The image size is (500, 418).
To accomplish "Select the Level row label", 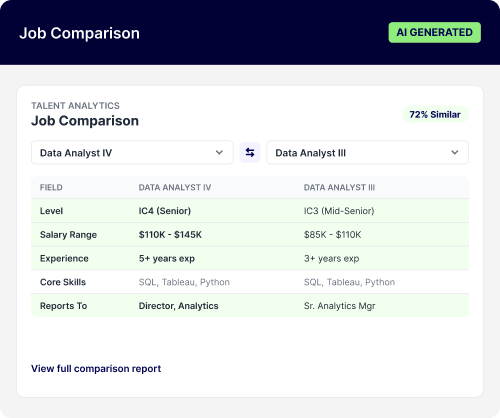I will click(51, 211).
